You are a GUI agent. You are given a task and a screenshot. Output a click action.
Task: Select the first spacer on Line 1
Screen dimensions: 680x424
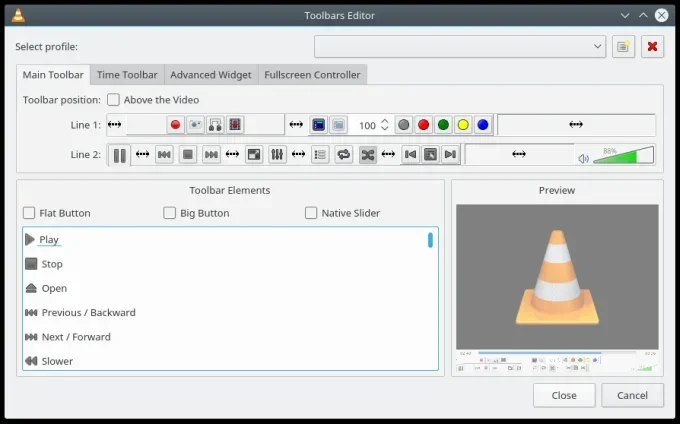click(114, 125)
